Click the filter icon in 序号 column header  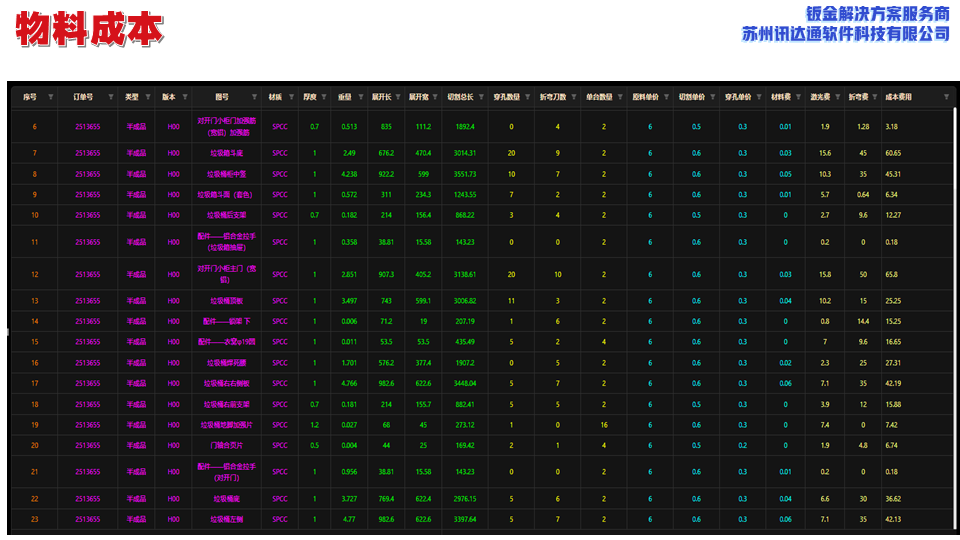click(x=50, y=97)
